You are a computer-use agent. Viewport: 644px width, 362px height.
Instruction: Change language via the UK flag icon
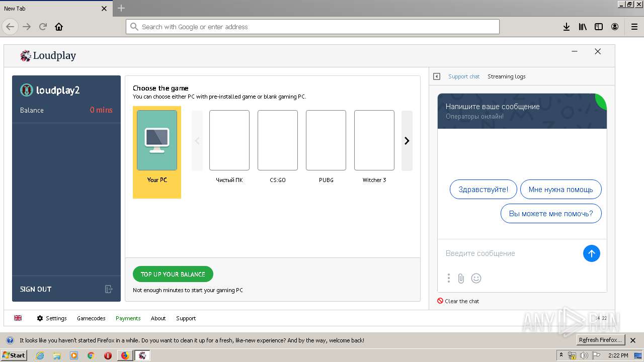[x=18, y=318]
